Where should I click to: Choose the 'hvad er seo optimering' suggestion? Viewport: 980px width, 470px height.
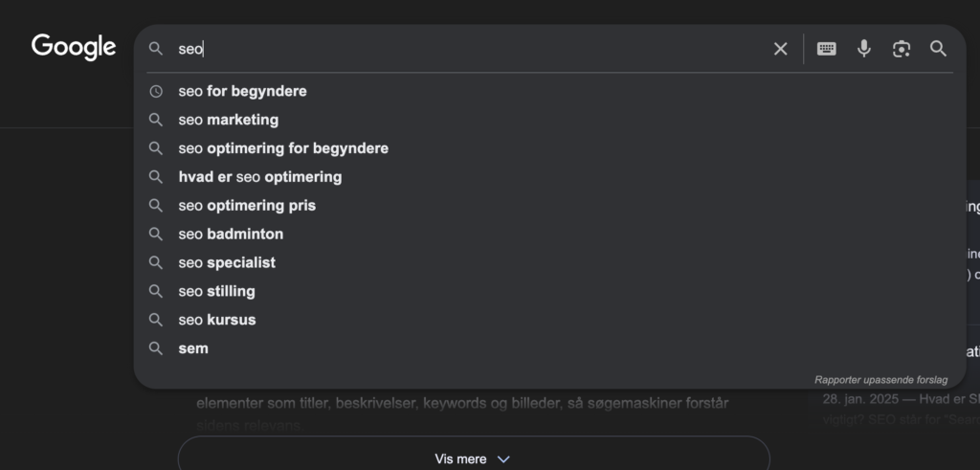click(x=550, y=177)
